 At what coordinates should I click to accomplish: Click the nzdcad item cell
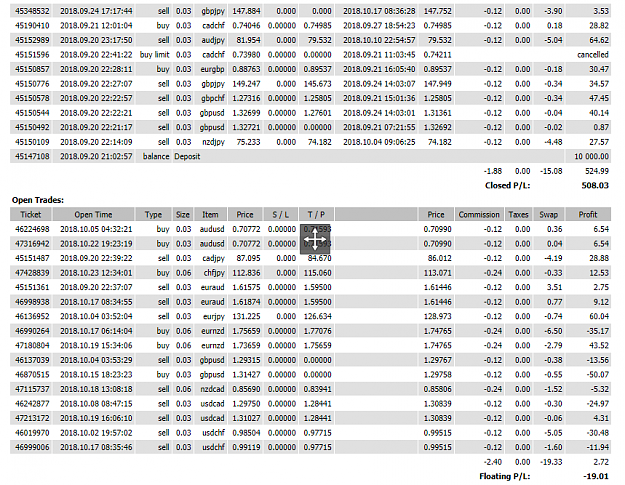pos(213,389)
